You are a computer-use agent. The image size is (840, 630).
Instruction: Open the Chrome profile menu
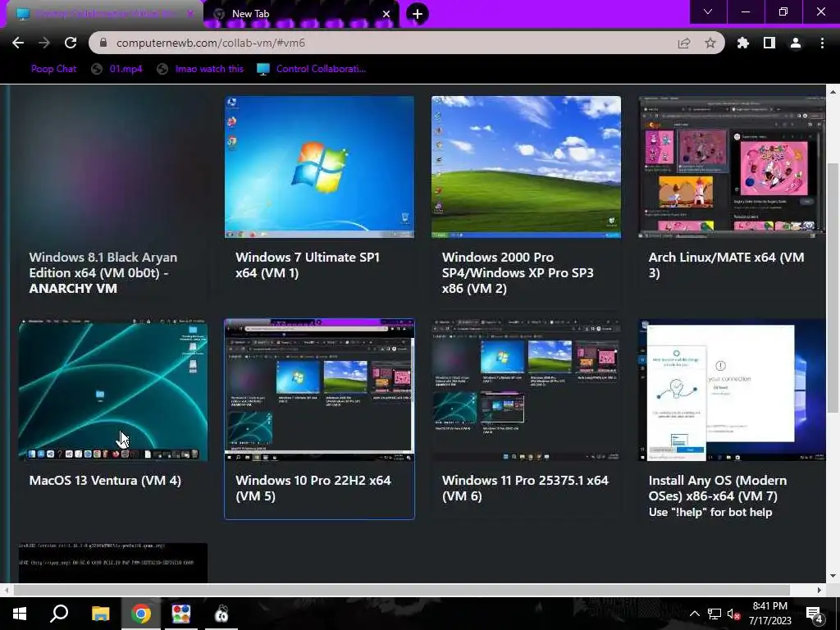click(x=796, y=43)
